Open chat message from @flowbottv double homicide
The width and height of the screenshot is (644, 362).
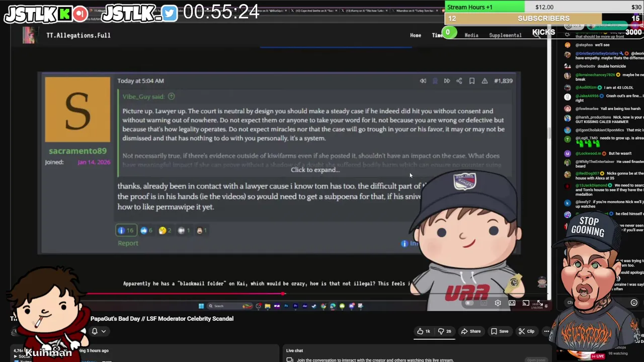click(x=595, y=66)
